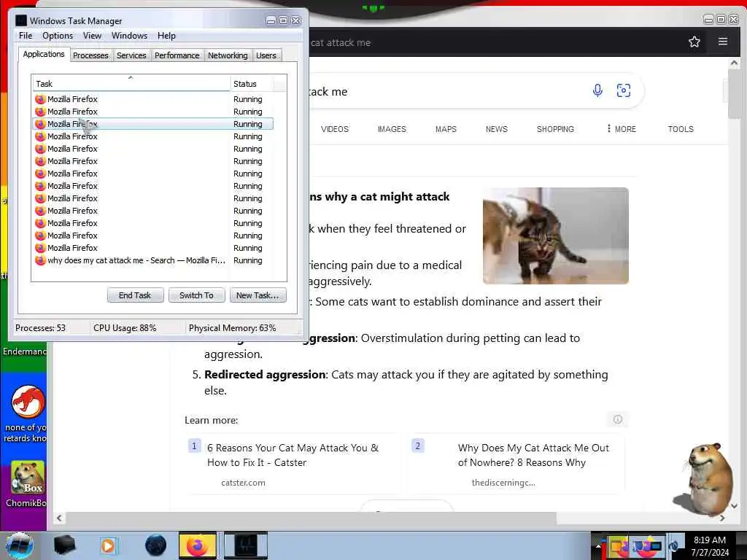
Task: Select the first Mozilla Firefox task row
Action: (153, 99)
